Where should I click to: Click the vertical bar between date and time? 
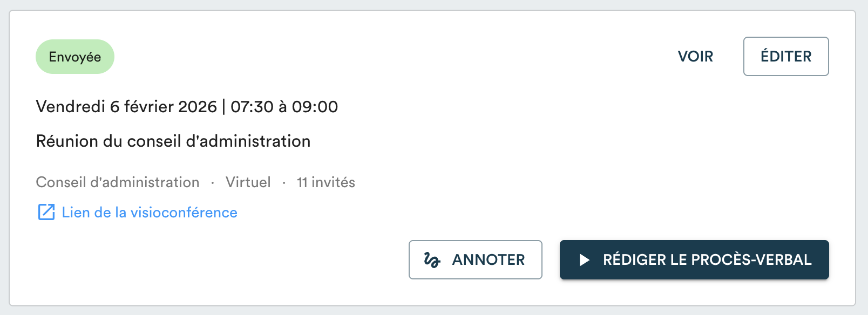click(223, 107)
